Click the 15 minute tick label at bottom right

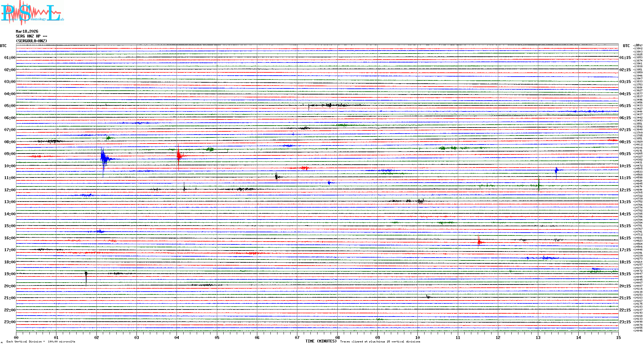pyautogui.click(x=618, y=337)
